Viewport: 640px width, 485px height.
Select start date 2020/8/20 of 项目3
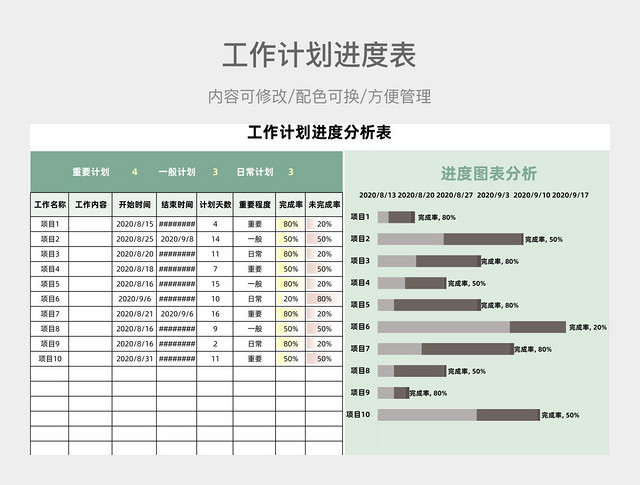(x=134, y=254)
